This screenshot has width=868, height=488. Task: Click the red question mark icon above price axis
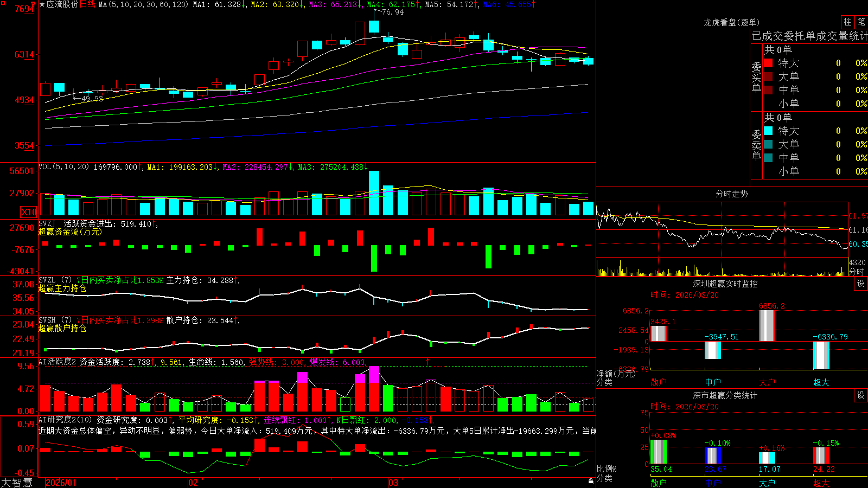click(x=34, y=4)
